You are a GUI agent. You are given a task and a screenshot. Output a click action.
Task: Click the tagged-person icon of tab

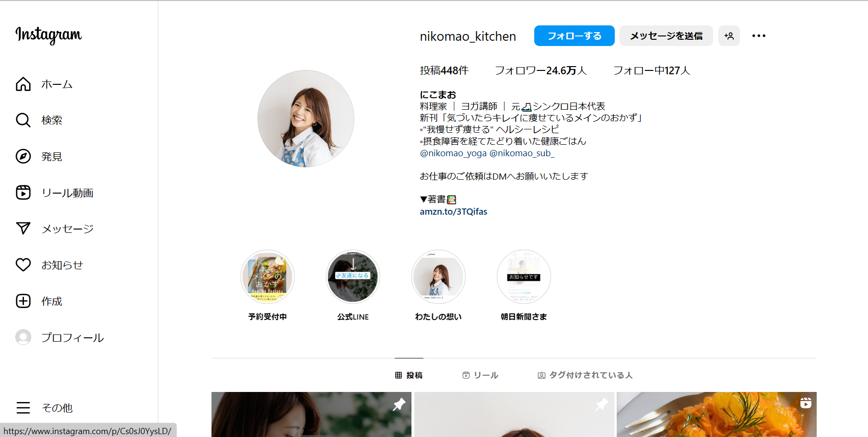coord(541,375)
